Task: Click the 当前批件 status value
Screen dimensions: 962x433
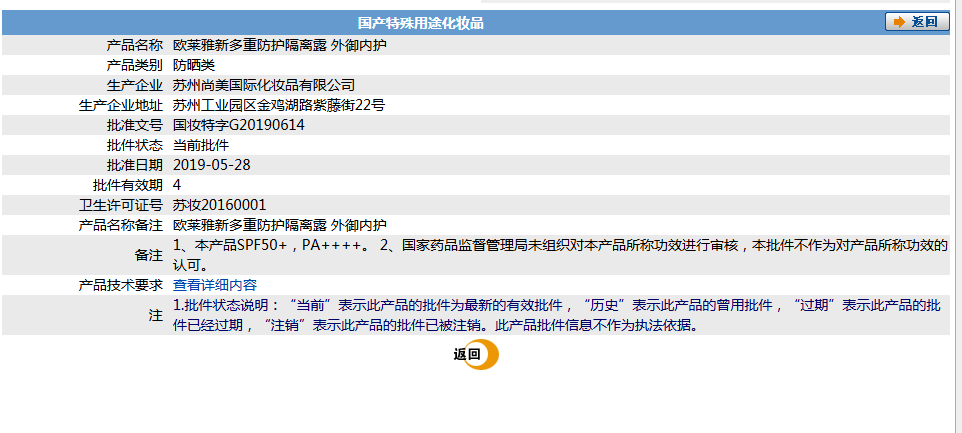Action: coord(201,145)
